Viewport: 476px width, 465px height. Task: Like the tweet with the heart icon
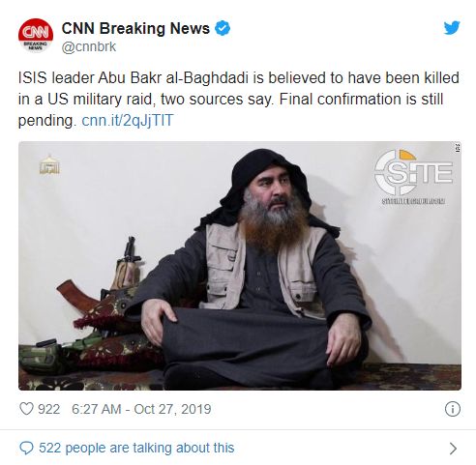click(x=26, y=409)
